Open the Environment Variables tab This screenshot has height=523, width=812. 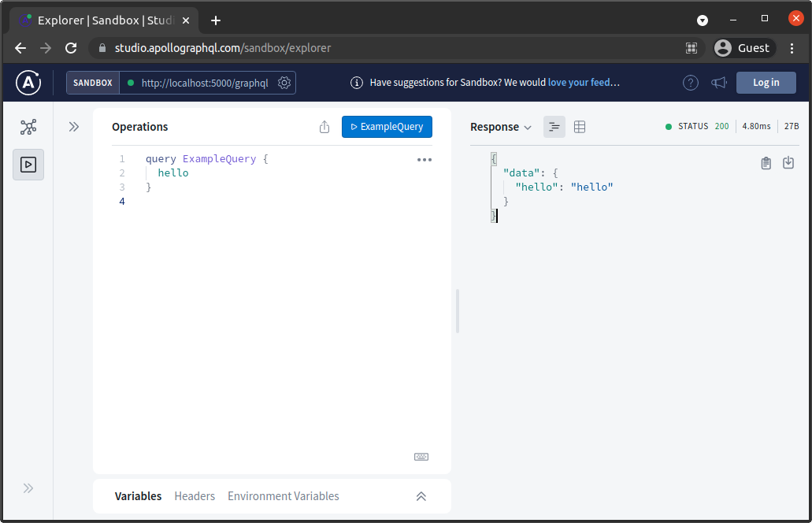tap(283, 496)
